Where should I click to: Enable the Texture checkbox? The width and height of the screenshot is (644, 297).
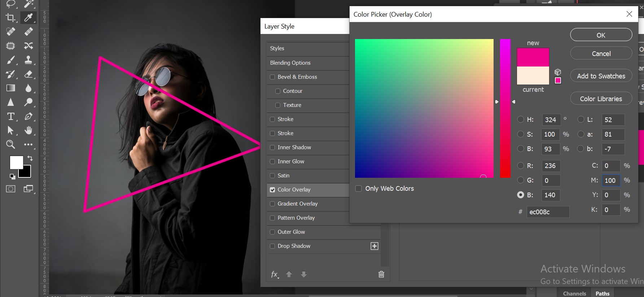coord(278,105)
